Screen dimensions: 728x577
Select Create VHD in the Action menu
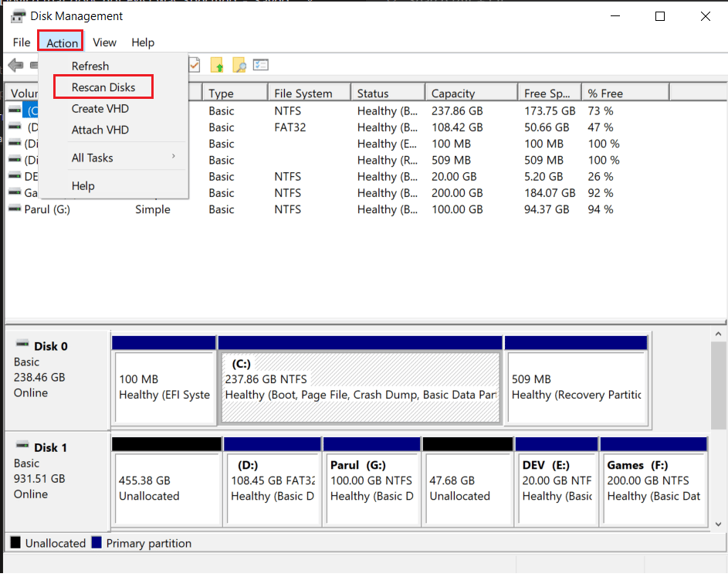tap(100, 109)
